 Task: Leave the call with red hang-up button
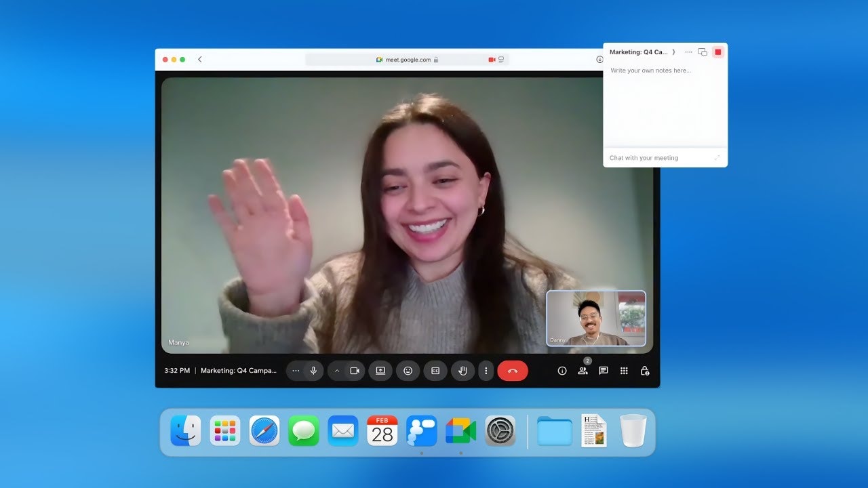click(x=512, y=371)
